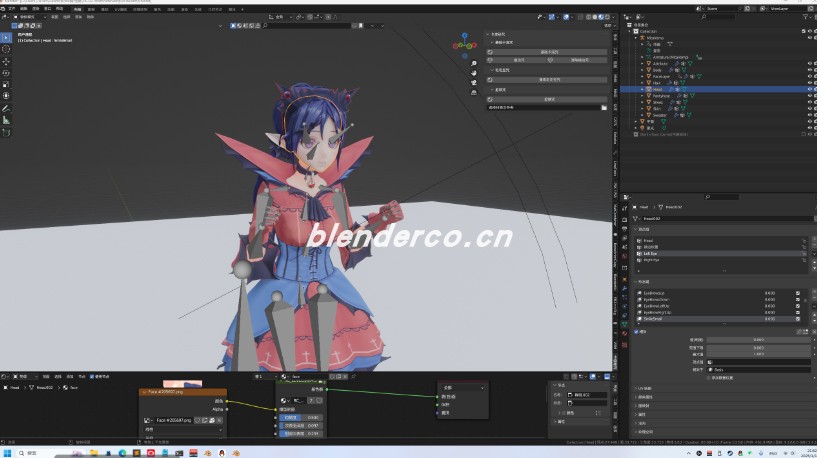Click the second section button in sidebar panel
This screenshot has width=817, height=458.
click(549, 80)
